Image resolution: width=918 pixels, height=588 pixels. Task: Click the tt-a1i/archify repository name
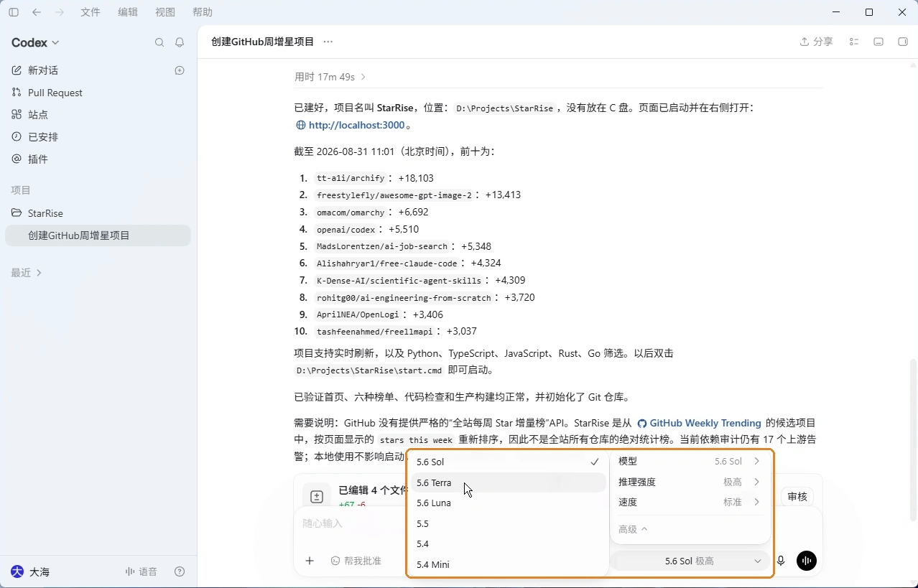[351, 178]
